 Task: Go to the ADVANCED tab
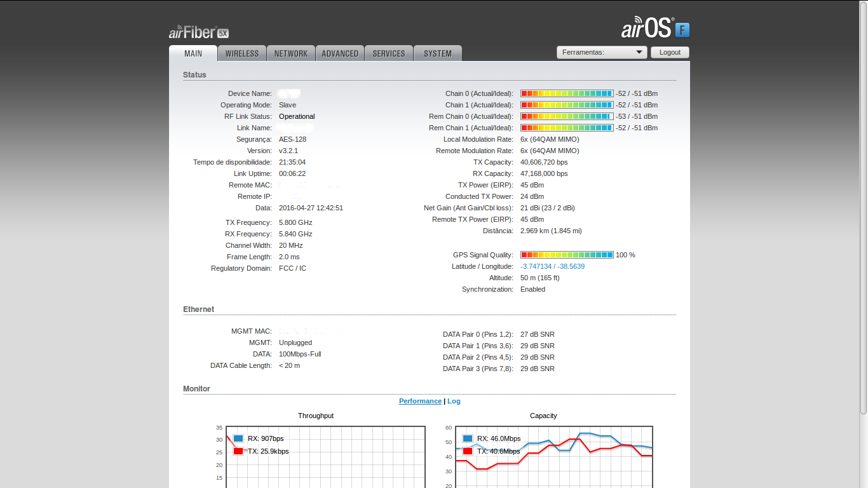click(340, 54)
